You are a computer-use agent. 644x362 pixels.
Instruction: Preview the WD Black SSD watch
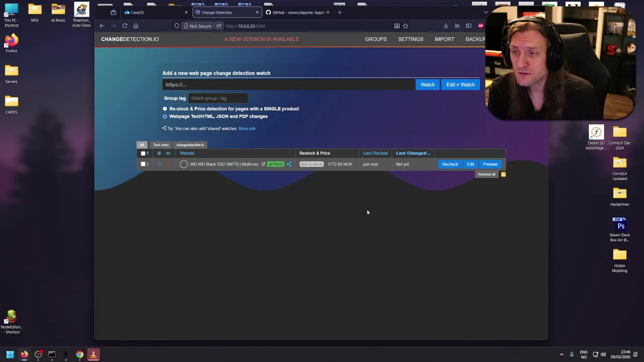tap(490, 164)
